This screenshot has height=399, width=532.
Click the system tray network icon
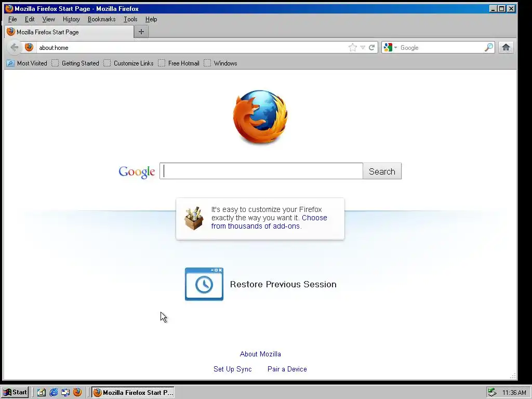click(492, 392)
